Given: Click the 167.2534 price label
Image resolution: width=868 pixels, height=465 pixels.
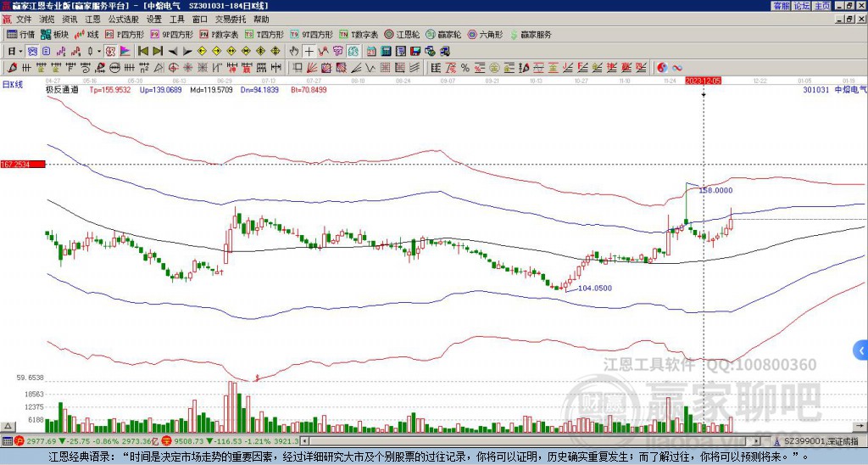Looking at the screenshot, I should [x=23, y=165].
